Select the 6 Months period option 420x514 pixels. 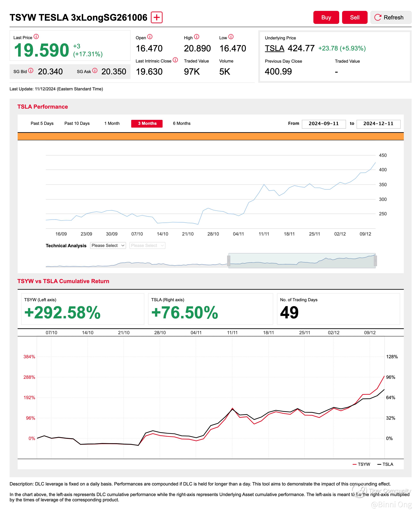(x=182, y=123)
